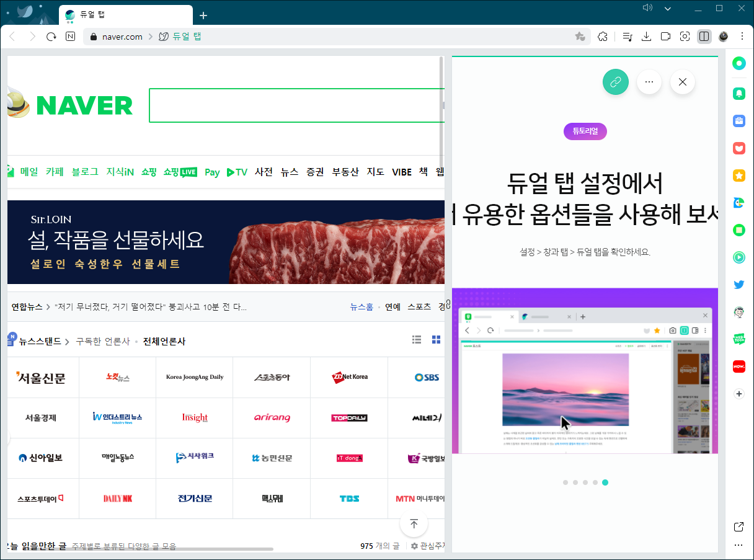Open the screen capture tool
The height and width of the screenshot is (560, 754).
pos(685,37)
